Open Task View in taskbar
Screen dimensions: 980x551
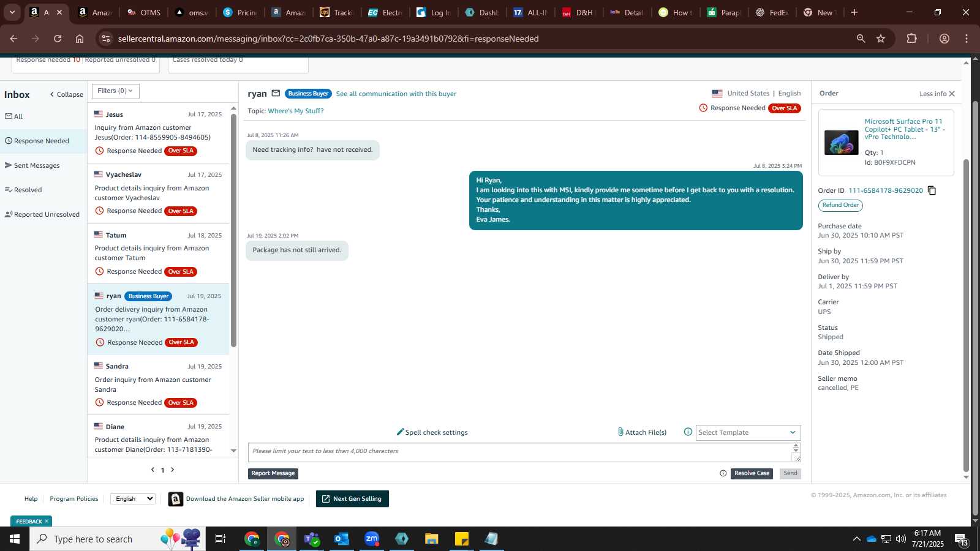click(221, 539)
